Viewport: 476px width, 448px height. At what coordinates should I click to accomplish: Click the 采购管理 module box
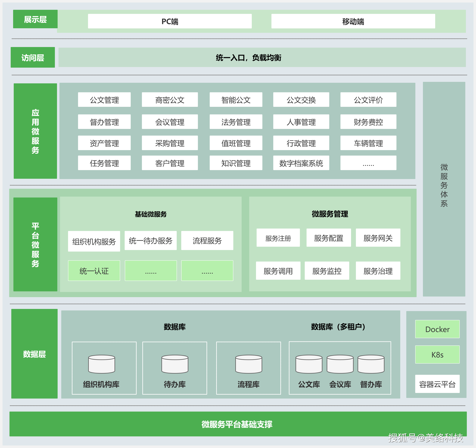point(170,143)
